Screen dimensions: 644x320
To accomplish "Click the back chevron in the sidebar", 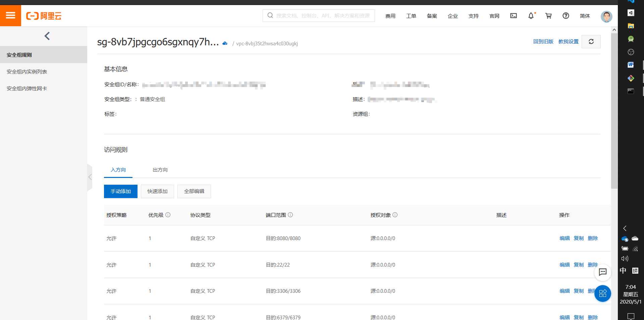I will pyautogui.click(x=47, y=36).
